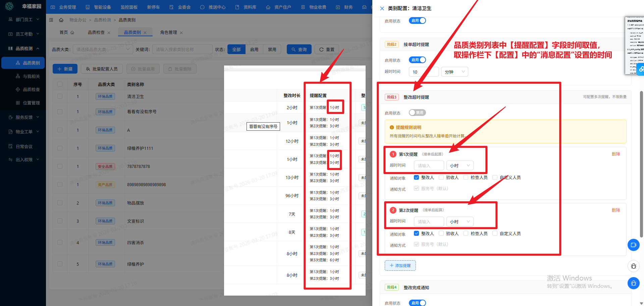This screenshot has height=306, width=644.
Task: Click the blue bug floating button
Action: coord(633,283)
